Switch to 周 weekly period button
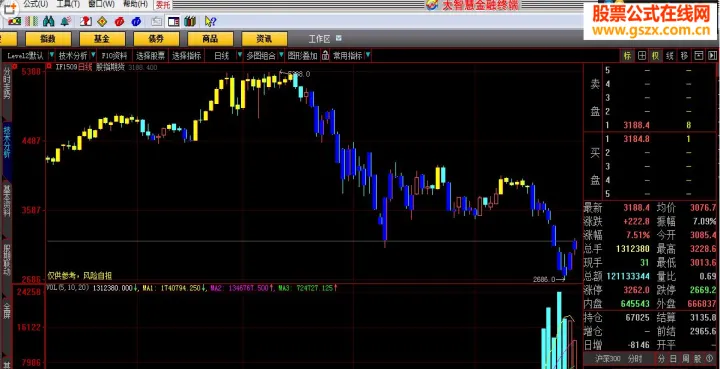This screenshot has width=720, height=369. [686, 358]
